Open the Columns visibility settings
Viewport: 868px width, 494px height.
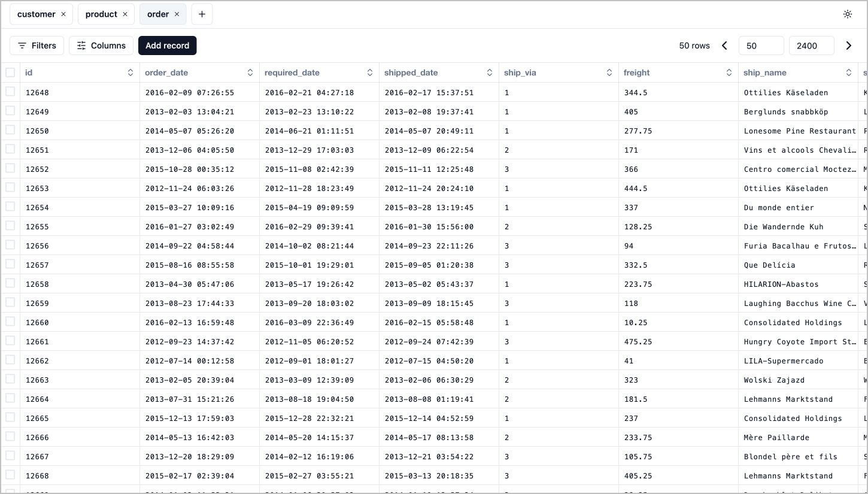coord(101,46)
